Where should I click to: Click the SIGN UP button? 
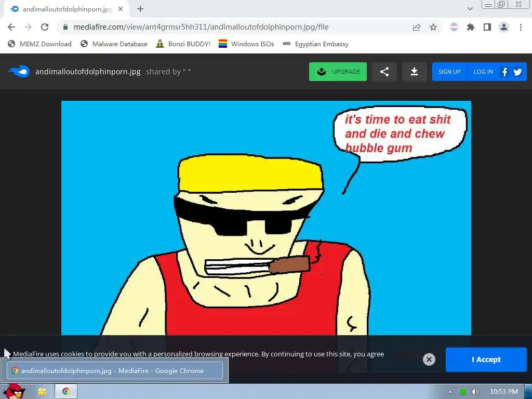[449, 72]
